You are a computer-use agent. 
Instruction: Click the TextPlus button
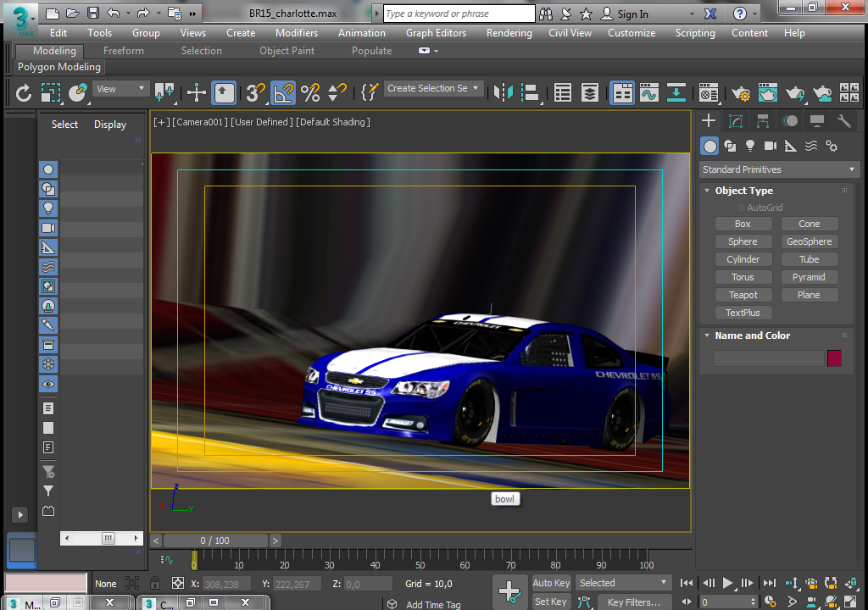[743, 313]
